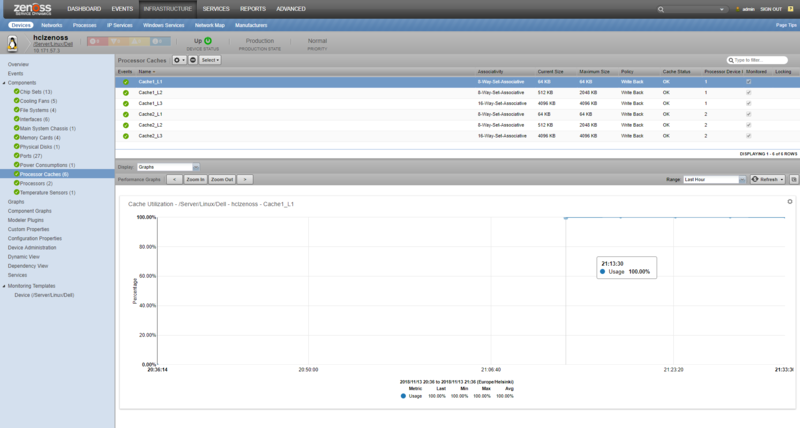Click the Cache2_L2 event status icon

coord(126,125)
